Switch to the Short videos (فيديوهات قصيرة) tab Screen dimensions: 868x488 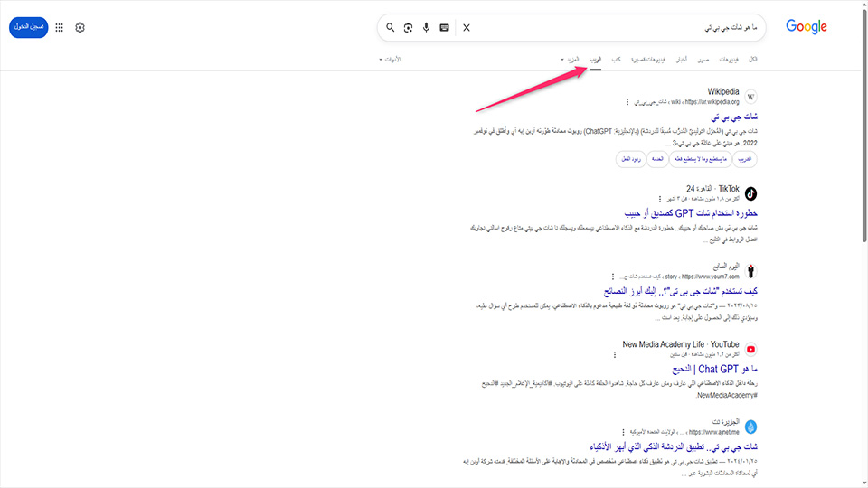[x=648, y=60]
